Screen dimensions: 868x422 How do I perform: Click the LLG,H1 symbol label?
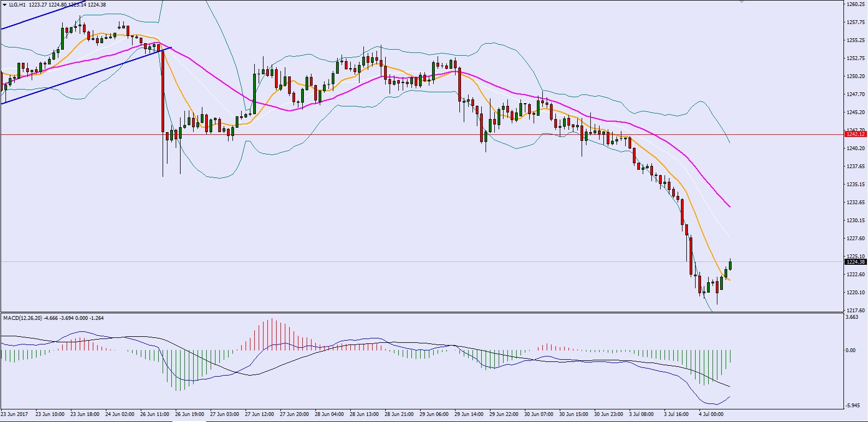17,5
